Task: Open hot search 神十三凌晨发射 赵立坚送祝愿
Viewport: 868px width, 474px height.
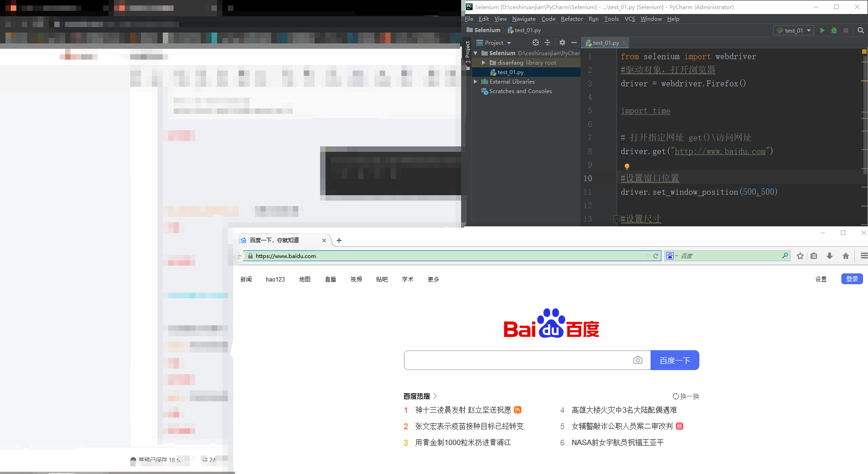Action: point(463,410)
